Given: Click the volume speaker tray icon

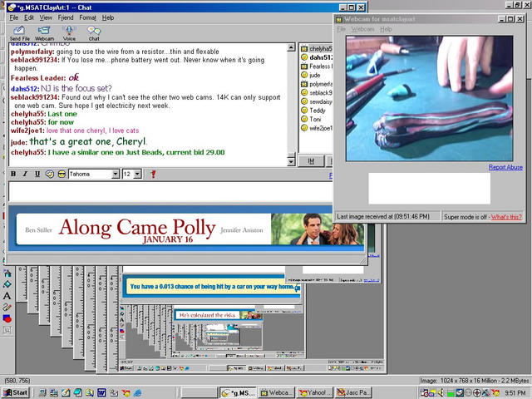Looking at the screenshot, I should point(441,393).
